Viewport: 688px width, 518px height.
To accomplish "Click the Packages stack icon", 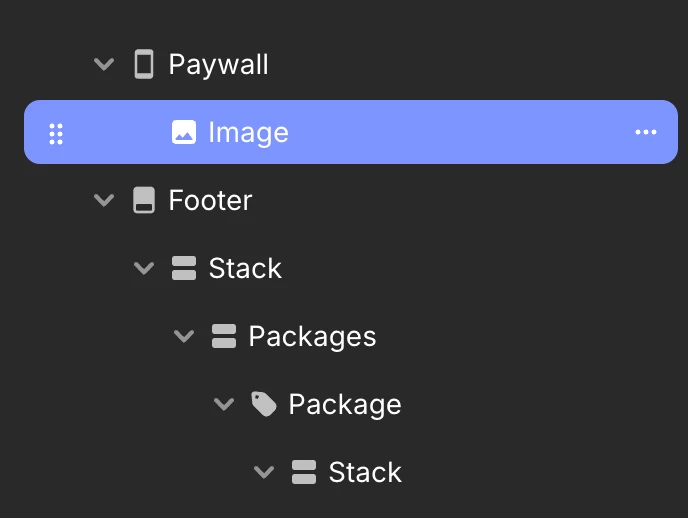I will tap(224, 336).
